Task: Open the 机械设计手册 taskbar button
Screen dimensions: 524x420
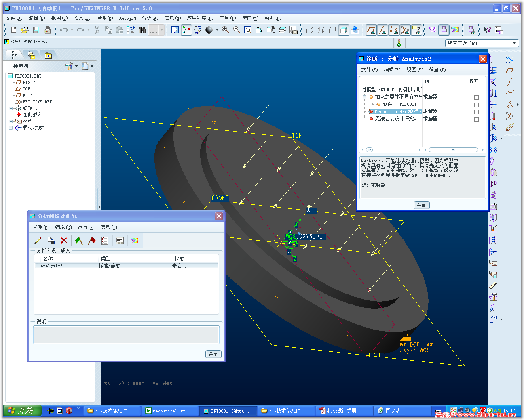Action: tap(344, 411)
